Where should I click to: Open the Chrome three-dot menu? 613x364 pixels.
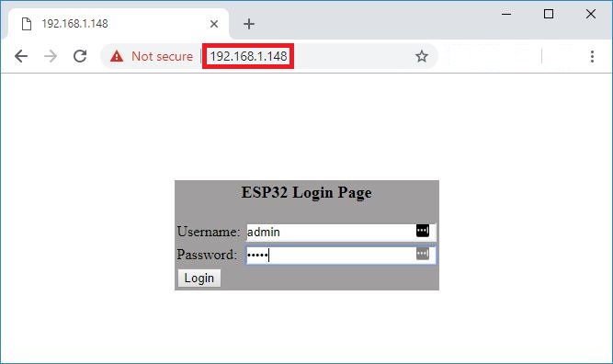tap(592, 56)
